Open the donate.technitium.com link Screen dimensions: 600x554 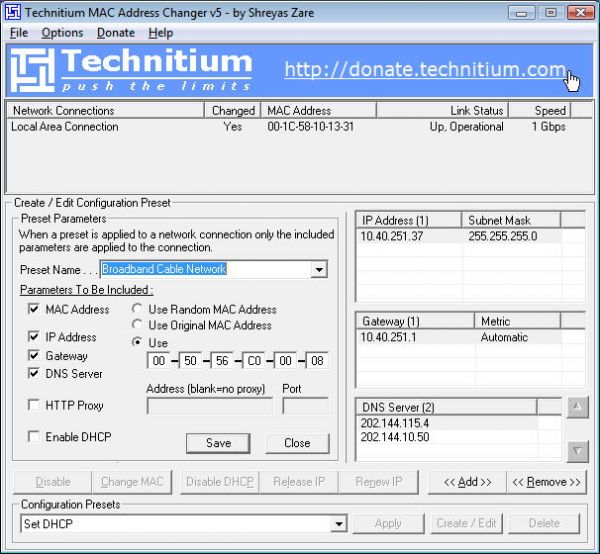pyautogui.click(x=425, y=70)
